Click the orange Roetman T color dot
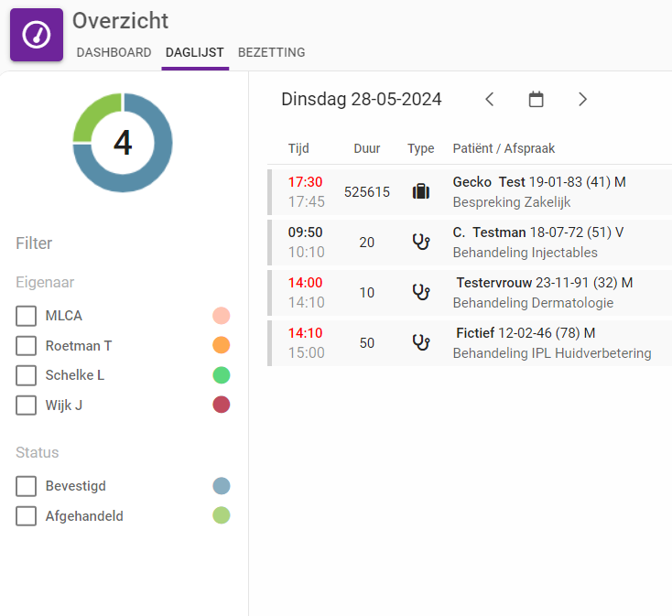The width and height of the screenshot is (672, 616). click(221, 346)
